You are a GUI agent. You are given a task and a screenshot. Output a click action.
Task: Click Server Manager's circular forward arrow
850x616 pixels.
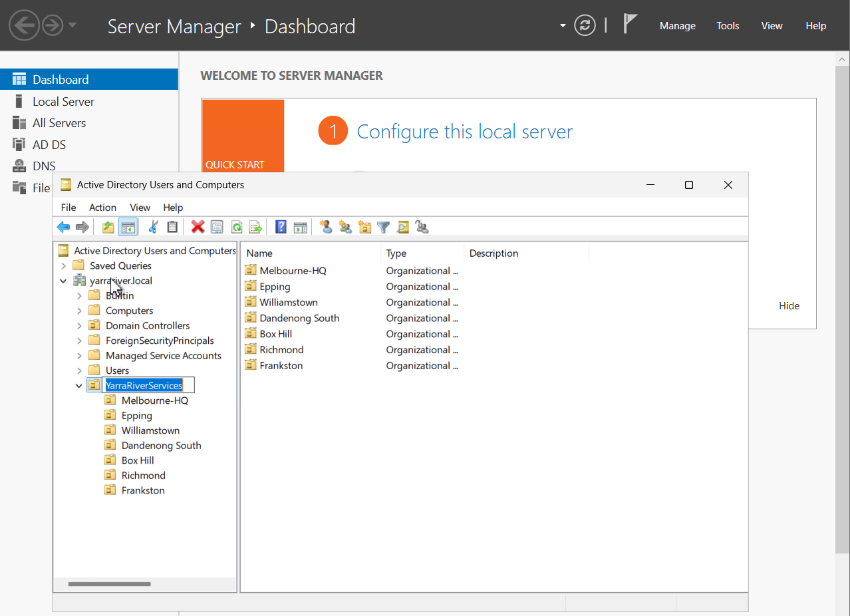point(53,26)
